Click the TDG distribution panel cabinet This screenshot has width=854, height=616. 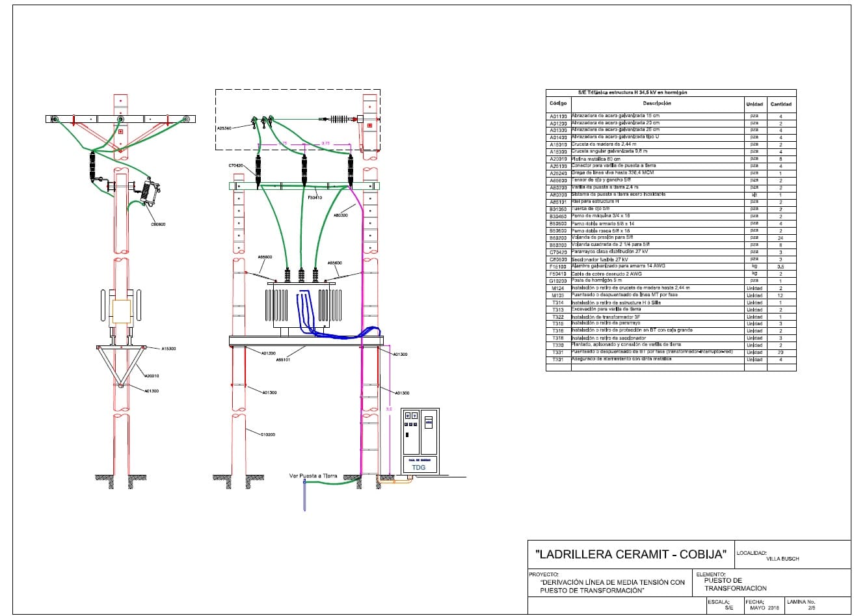coord(420,440)
